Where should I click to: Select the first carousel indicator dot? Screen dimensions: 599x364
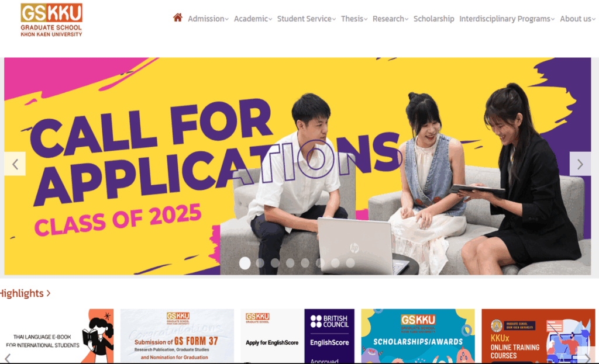click(x=245, y=263)
